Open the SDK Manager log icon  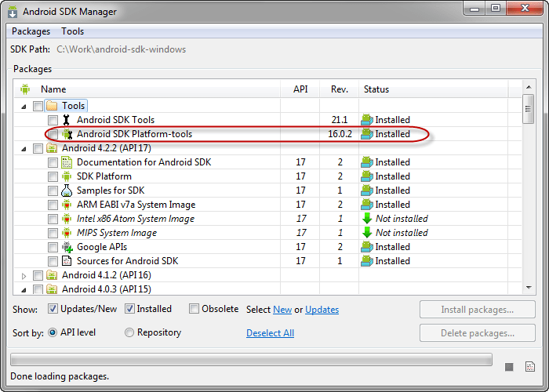point(530,366)
